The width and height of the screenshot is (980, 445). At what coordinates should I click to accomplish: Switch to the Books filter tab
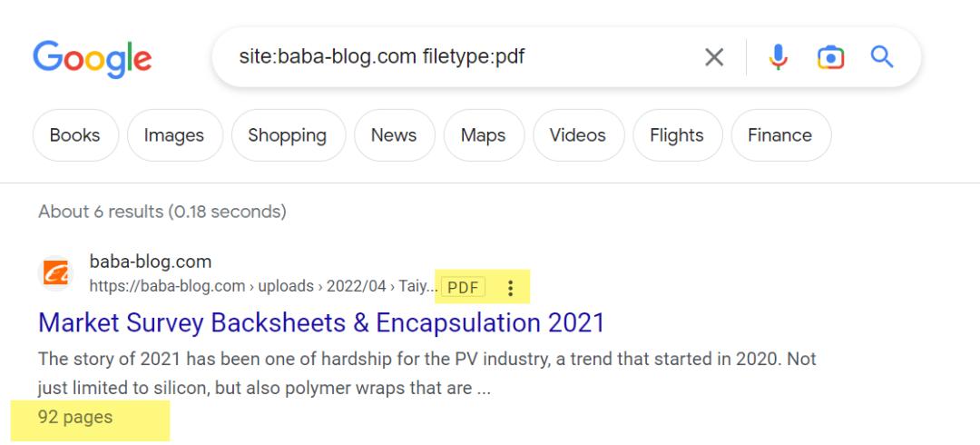point(74,135)
